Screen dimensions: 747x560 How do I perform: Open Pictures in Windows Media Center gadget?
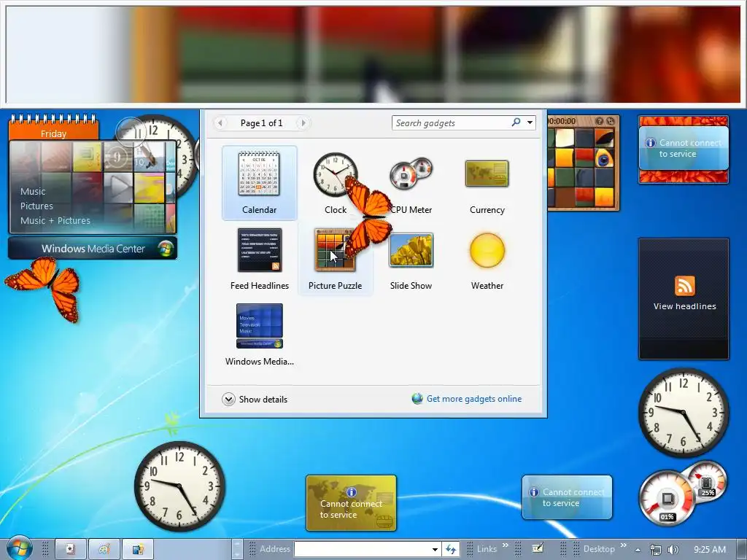point(36,206)
